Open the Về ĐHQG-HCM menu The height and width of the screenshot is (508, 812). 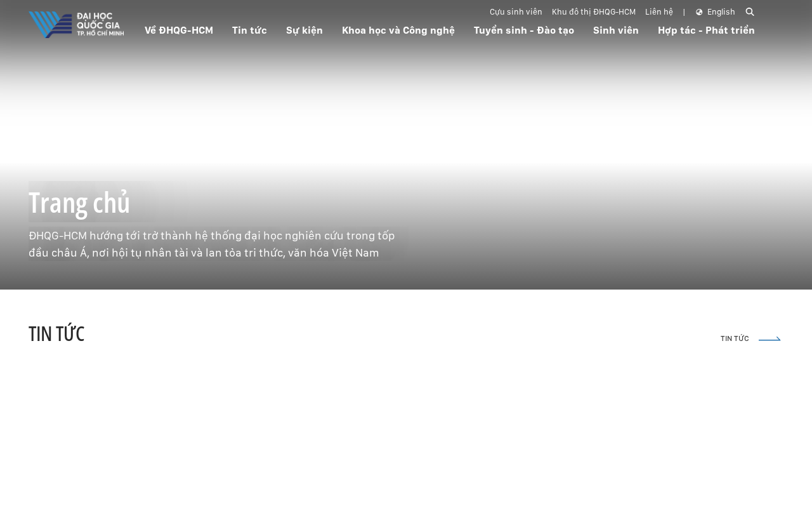click(179, 30)
